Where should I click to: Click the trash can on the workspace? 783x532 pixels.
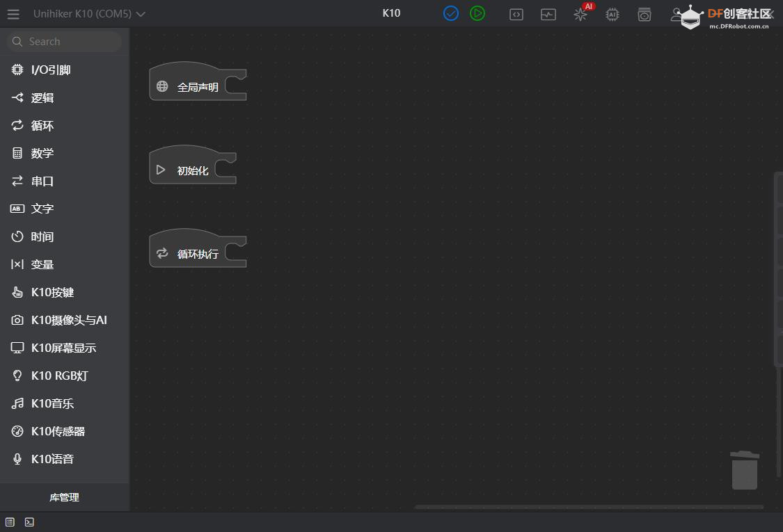tap(745, 470)
